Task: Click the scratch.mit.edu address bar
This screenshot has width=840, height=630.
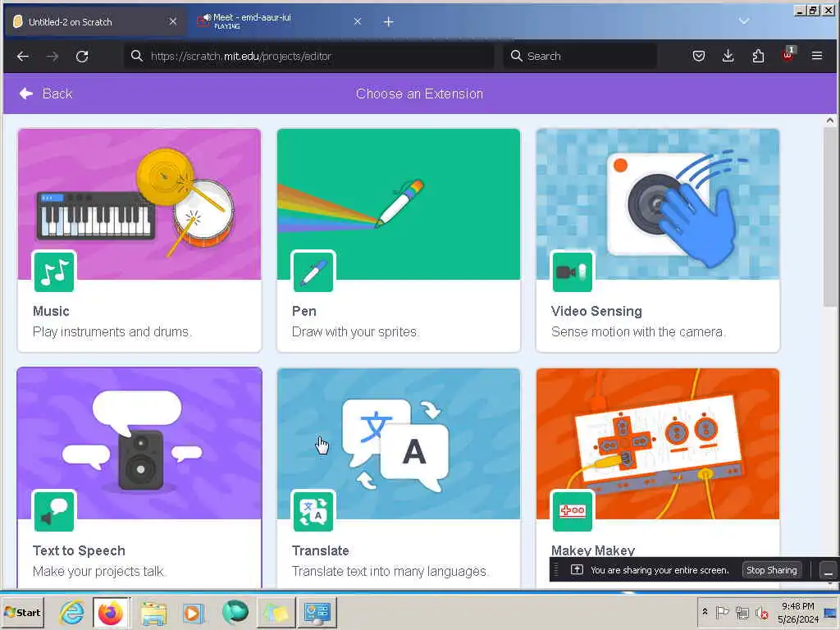Action: pos(309,56)
